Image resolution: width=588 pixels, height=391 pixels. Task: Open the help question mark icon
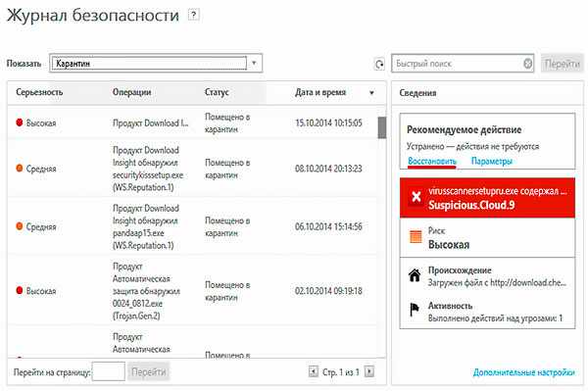[193, 16]
